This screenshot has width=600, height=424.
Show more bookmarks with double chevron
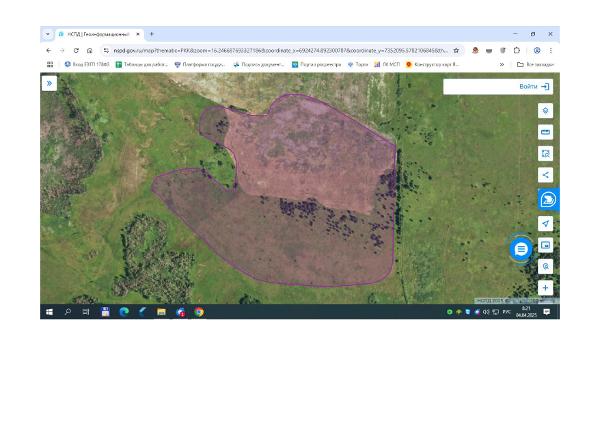point(502,64)
